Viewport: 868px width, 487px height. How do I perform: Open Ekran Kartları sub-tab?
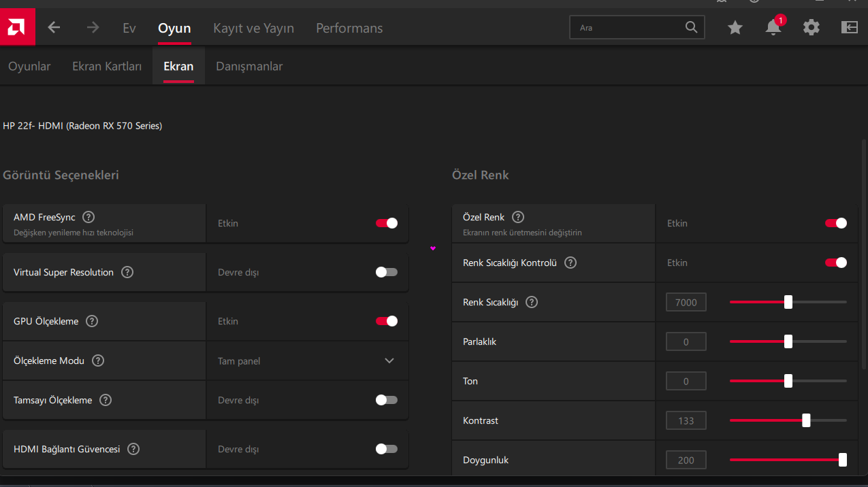coord(107,66)
